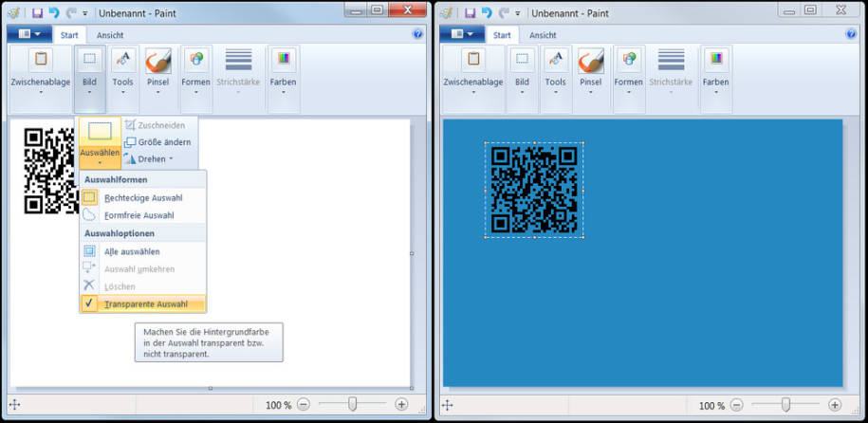Click Undo arrow in left window title bar

click(54, 12)
